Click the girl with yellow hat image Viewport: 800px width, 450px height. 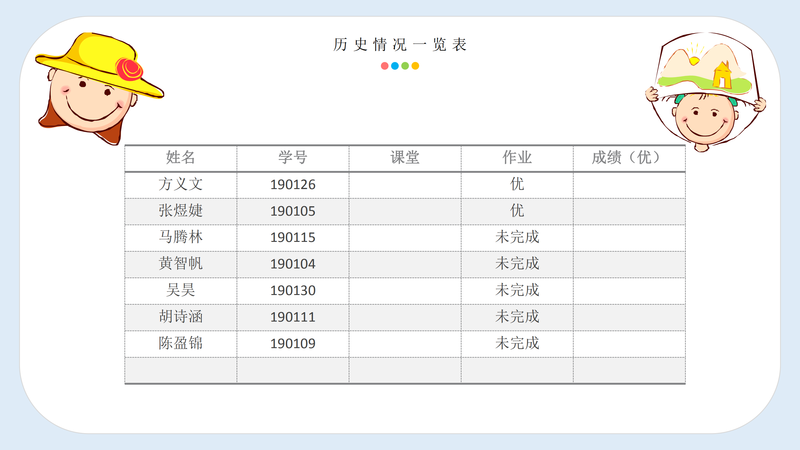99,88
